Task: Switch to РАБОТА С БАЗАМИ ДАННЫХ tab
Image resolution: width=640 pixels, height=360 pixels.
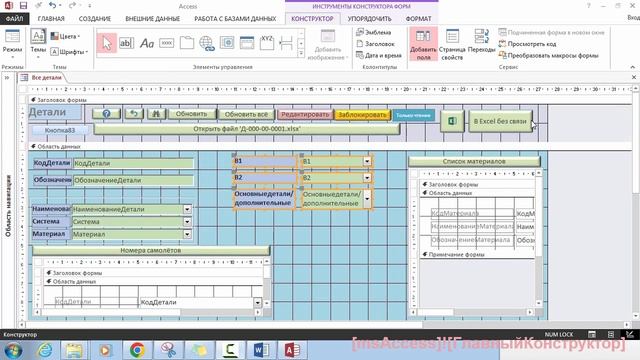Action: 235,19
